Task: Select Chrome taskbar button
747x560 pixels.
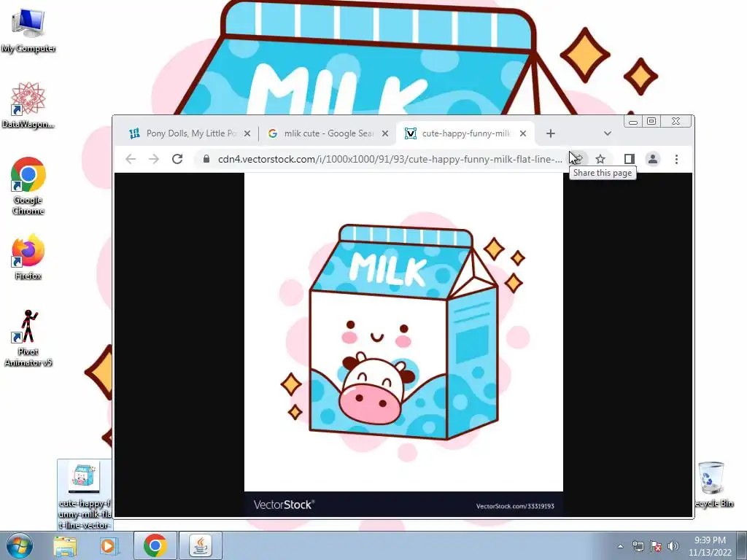Action: point(155,545)
